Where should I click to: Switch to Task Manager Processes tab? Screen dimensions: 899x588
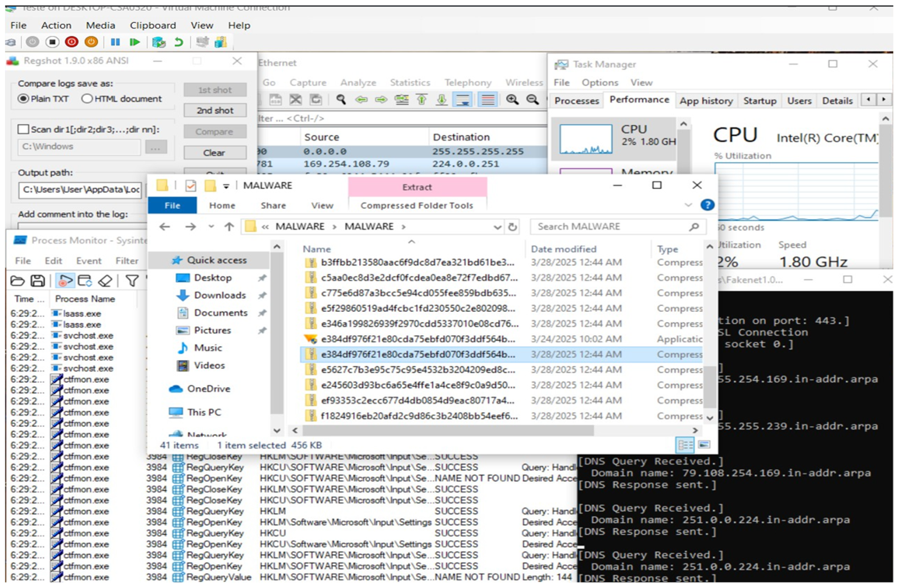pyautogui.click(x=577, y=101)
